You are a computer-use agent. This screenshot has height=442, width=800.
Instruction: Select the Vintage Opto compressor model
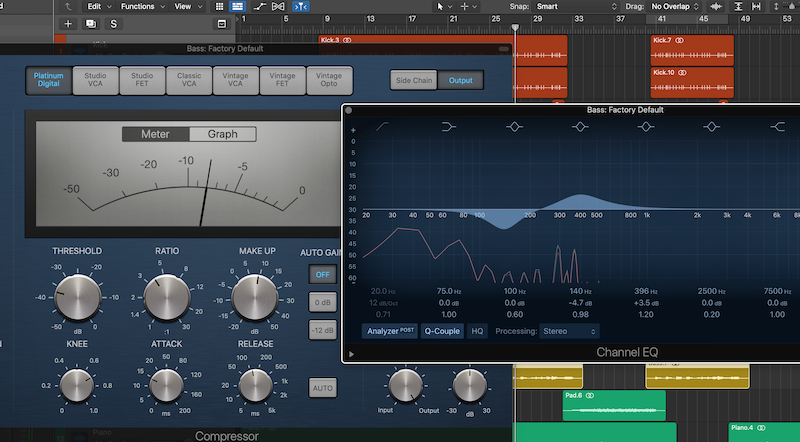click(329, 80)
